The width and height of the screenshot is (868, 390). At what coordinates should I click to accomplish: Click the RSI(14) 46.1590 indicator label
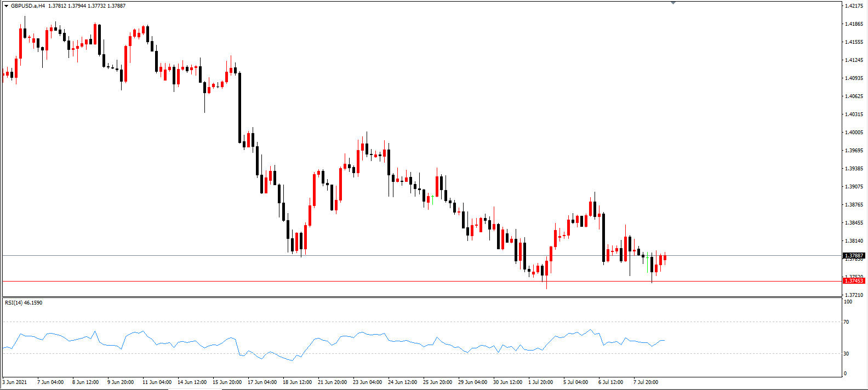pyautogui.click(x=24, y=302)
